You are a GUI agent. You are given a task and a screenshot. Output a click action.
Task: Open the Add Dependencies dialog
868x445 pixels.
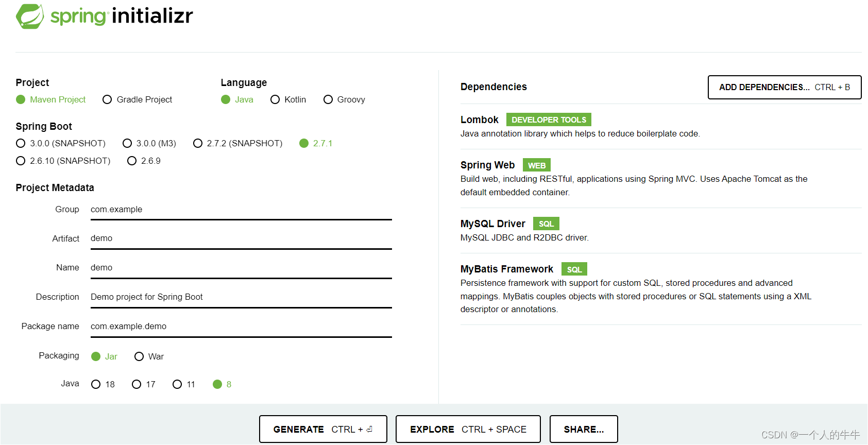pyautogui.click(x=785, y=88)
